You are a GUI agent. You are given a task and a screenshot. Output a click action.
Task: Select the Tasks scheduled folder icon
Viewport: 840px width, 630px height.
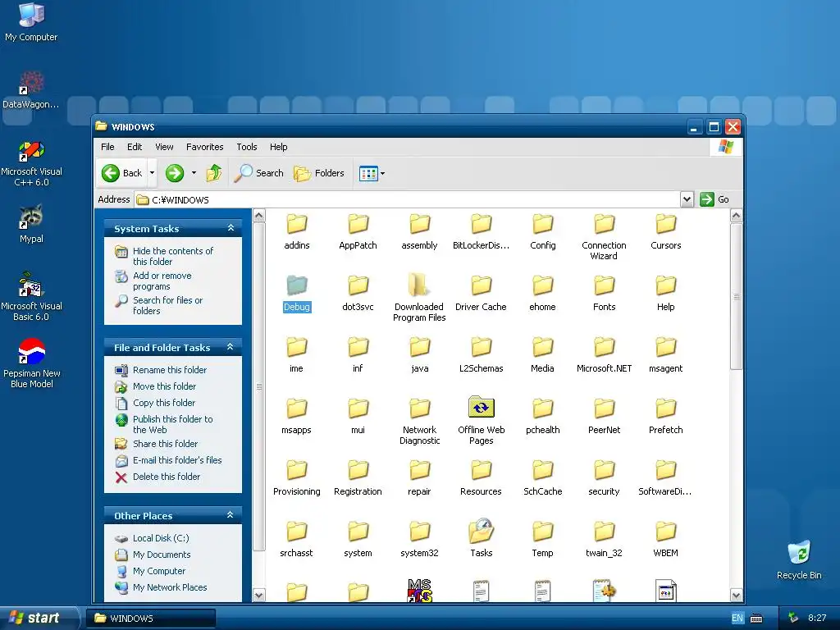tap(481, 531)
